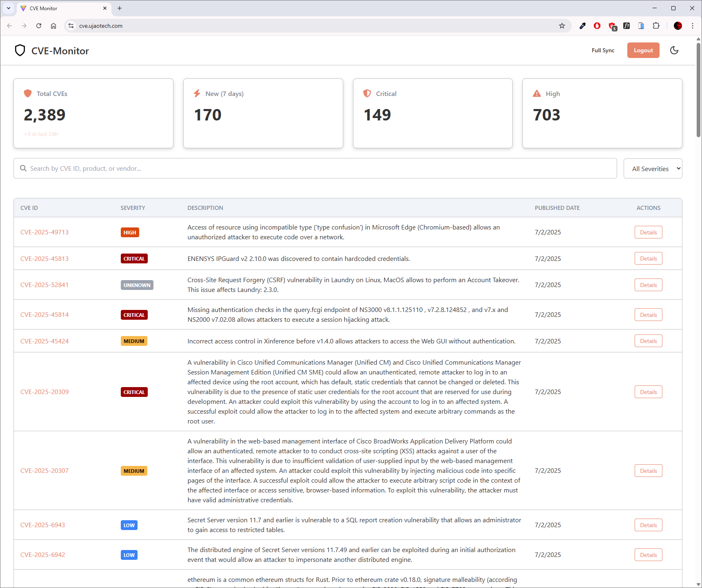
Task: View Details for CVE-2025-45424
Action: pos(648,341)
